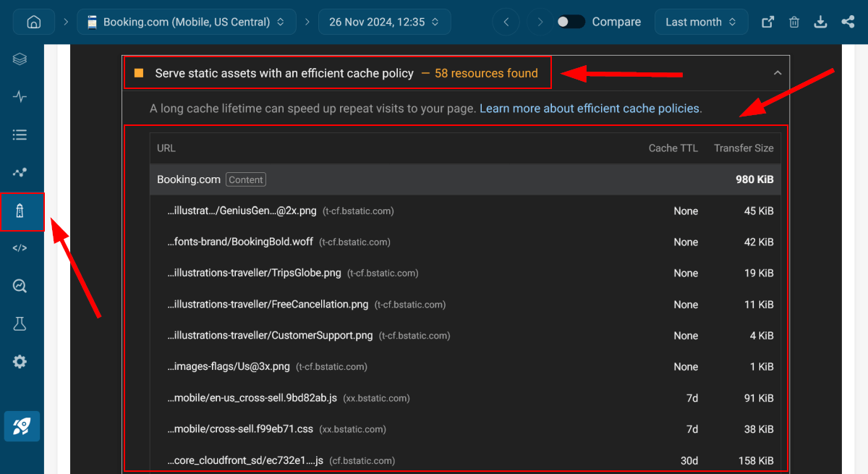Screen dimensions: 868x474
Task: Open the Us@3x.png flag resource URL
Action: click(x=229, y=367)
